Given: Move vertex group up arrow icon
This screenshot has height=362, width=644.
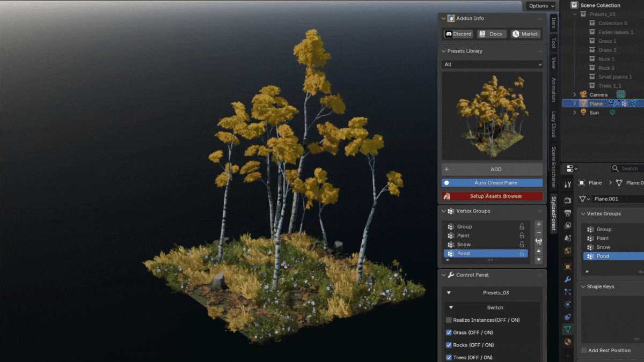Looking at the screenshot, I should coord(539,251).
